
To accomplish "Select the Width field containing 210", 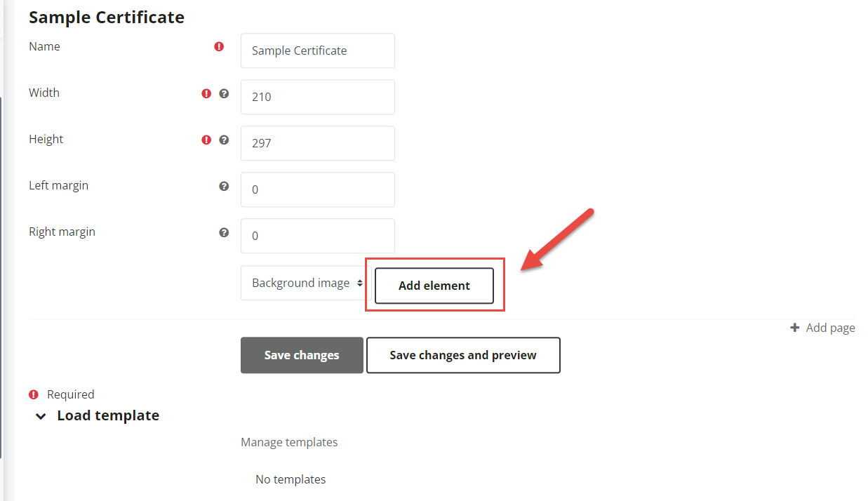I will click(317, 97).
